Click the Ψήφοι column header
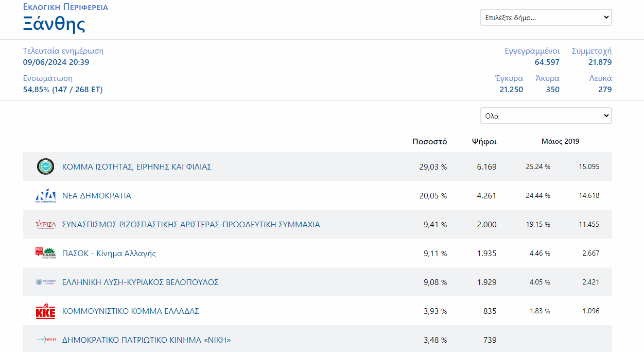Viewport: 644px width, 352px height. 484,142
